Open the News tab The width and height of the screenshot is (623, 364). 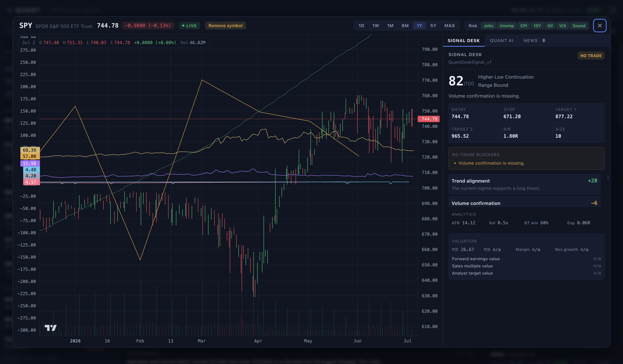[x=535, y=41]
